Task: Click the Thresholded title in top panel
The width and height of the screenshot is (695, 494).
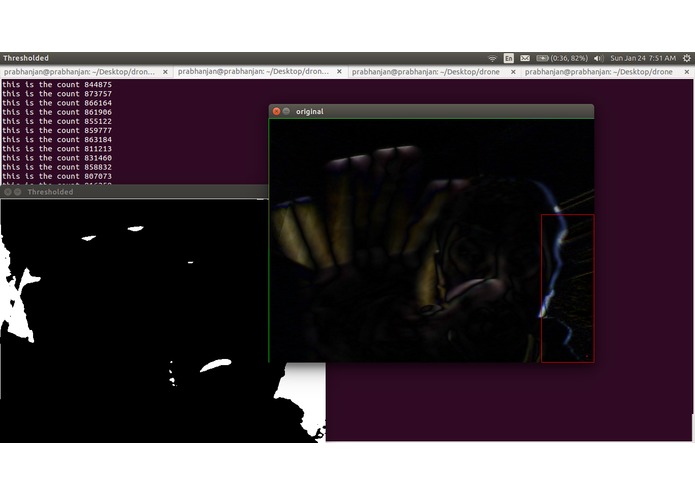Action: click(x=26, y=58)
